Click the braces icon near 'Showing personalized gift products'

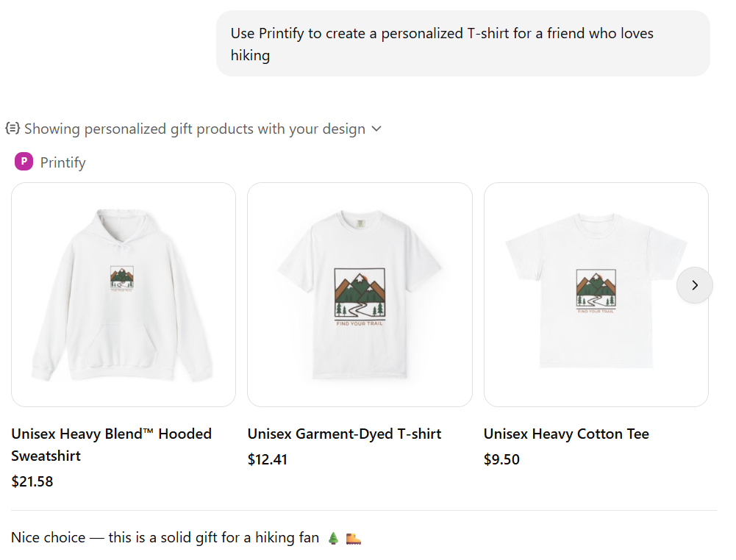[x=12, y=128]
